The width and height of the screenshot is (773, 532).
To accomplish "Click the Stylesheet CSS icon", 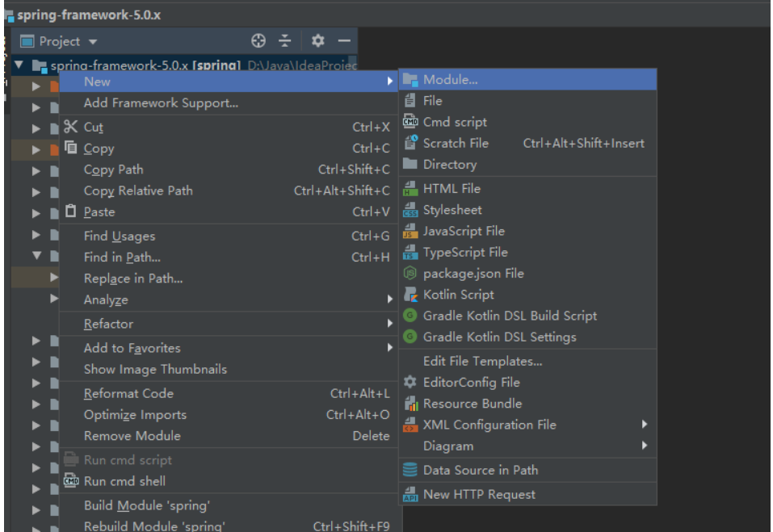I will pos(410,210).
